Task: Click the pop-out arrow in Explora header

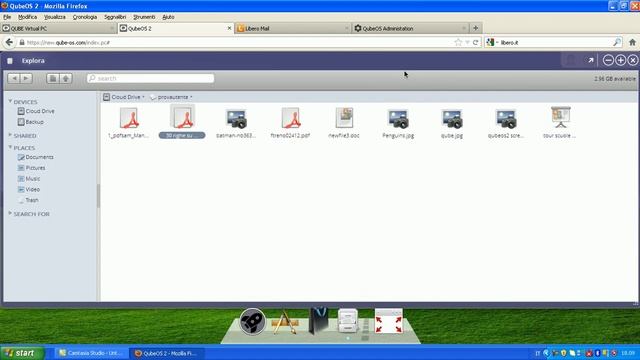Action: pyautogui.click(x=590, y=60)
